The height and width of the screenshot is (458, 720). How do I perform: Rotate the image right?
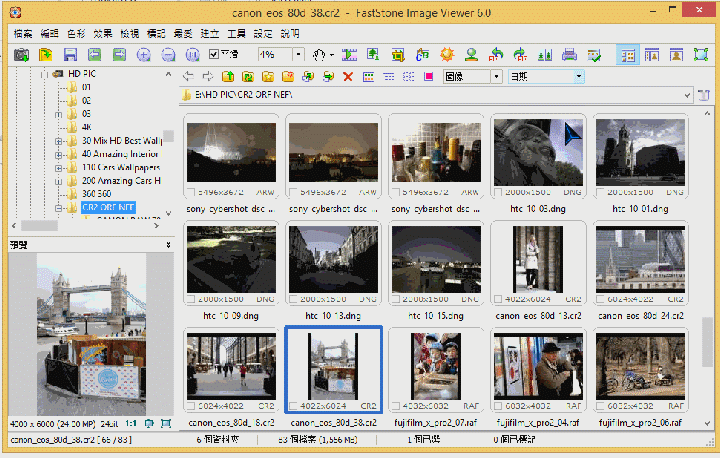(x=520, y=55)
